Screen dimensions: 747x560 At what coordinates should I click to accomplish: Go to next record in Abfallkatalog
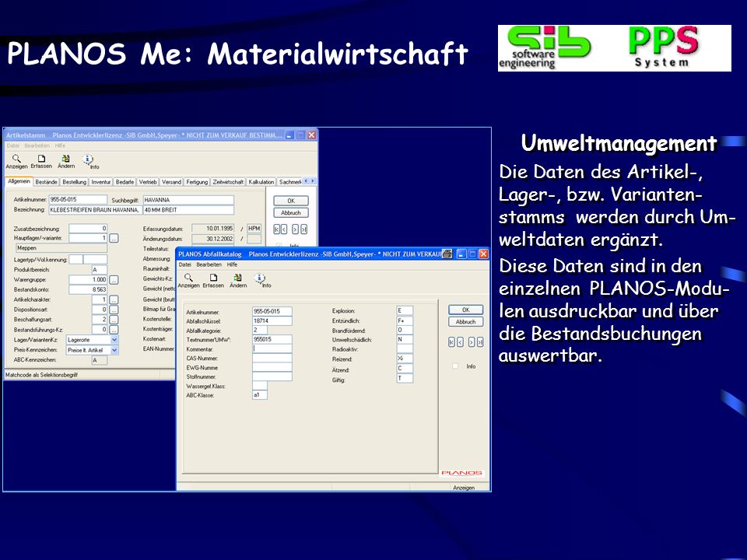pos(472,342)
